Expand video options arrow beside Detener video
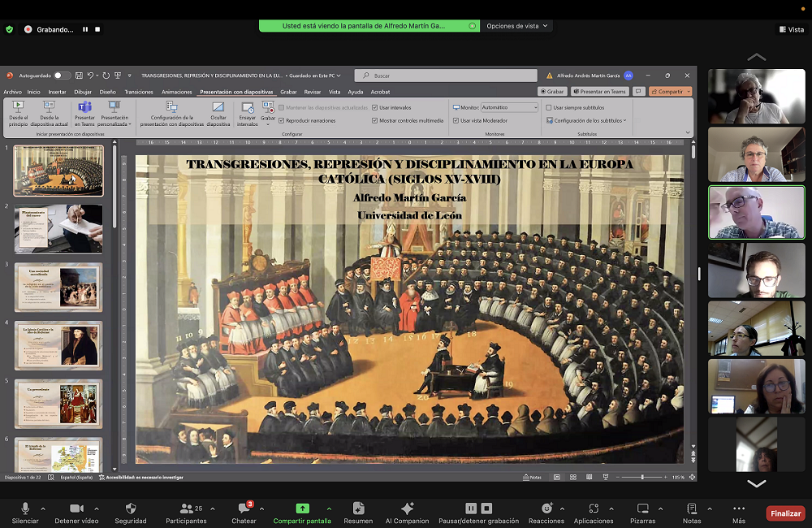This screenshot has width=812, height=528. pyautogui.click(x=97, y=509)
